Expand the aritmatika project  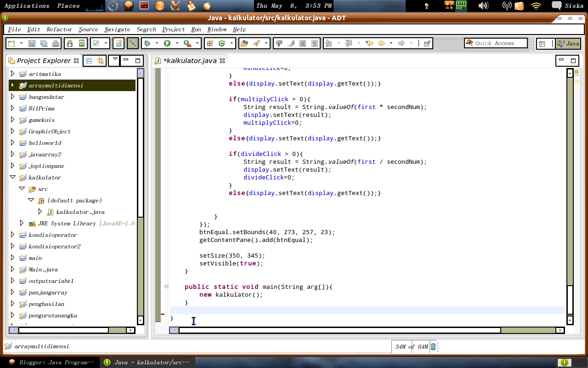click(x=12, y=74)
